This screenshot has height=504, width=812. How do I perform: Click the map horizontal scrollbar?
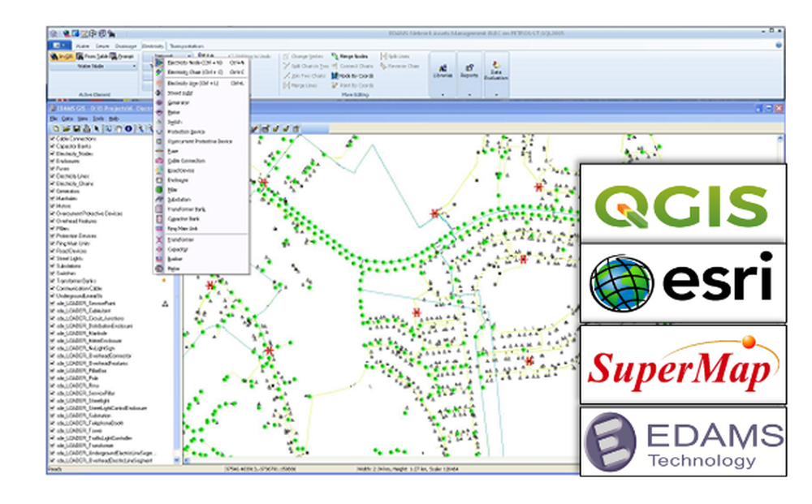pyautogui.click(x=381, y=459)
